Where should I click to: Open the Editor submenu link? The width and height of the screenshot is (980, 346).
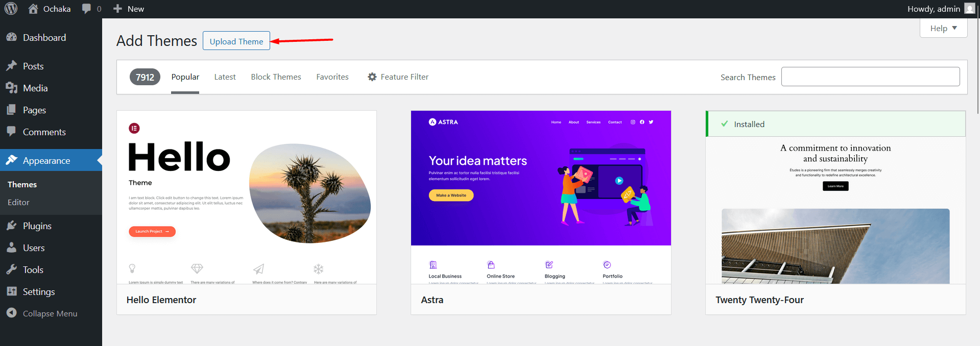click(x=18, y=203)
